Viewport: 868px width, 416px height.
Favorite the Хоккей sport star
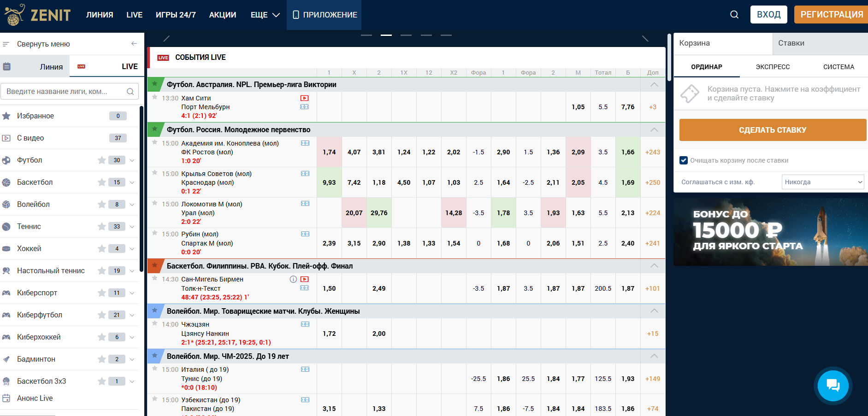(x=102, y=249)
